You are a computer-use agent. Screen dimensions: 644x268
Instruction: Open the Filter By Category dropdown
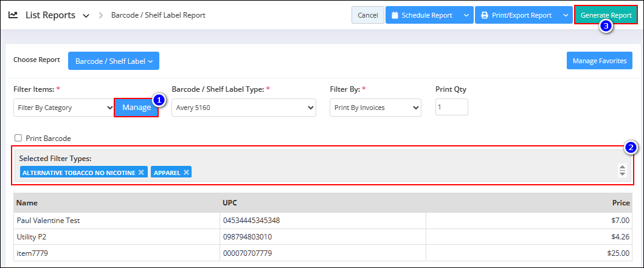(64, 108)
